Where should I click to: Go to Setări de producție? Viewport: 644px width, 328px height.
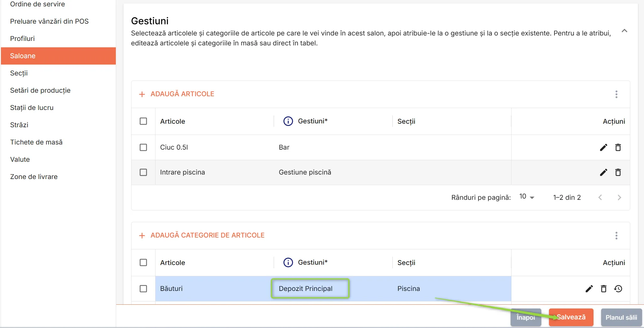click(58, 90)
